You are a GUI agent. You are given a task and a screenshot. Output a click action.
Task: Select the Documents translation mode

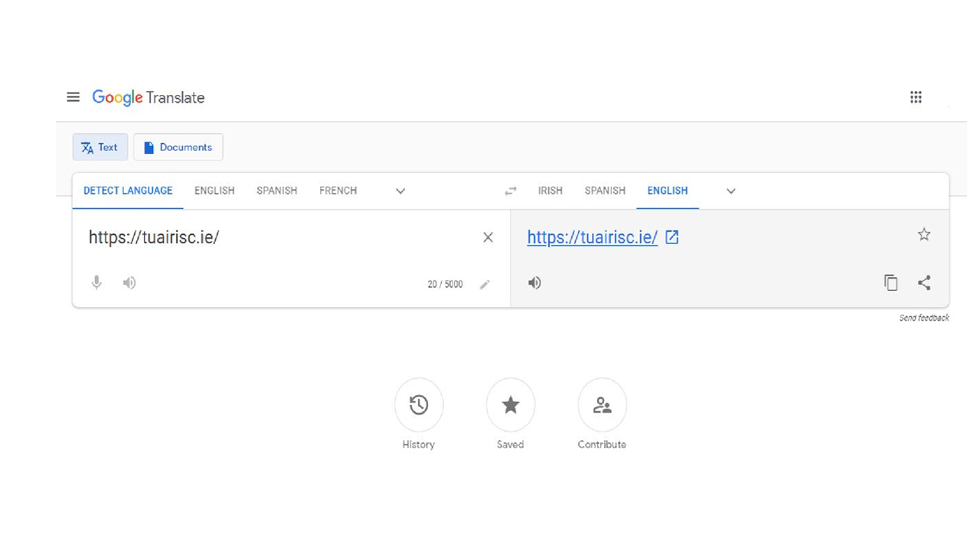click(178, 147)
